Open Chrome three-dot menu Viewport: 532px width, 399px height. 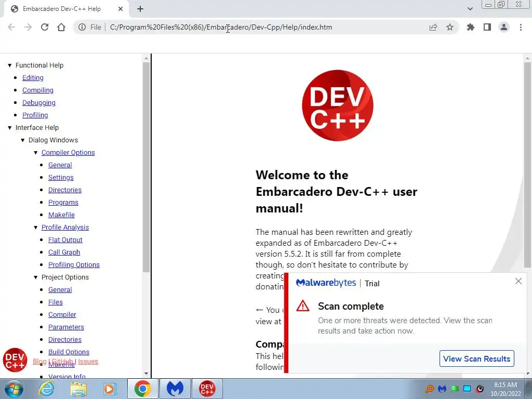[x=521, y=27]
